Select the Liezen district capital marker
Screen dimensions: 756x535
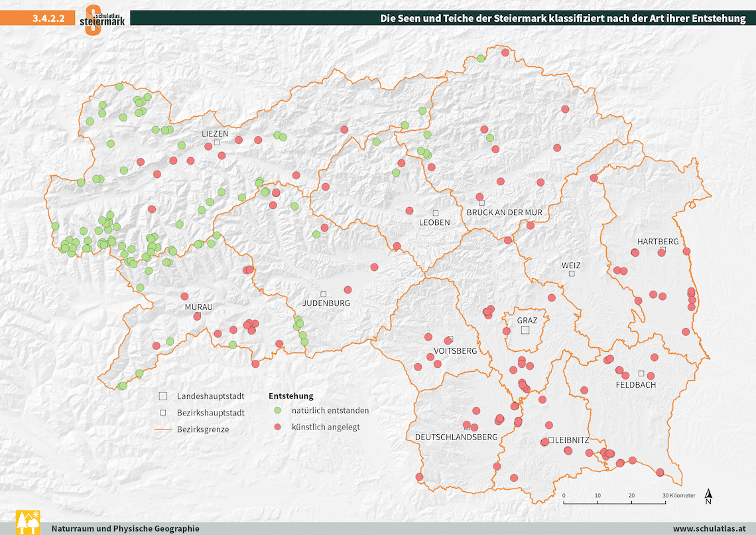tap(217, 141)
